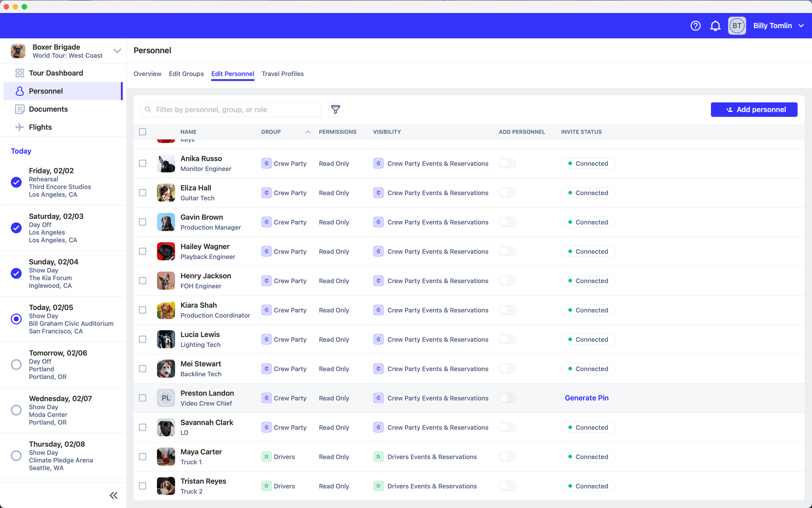Click the Today link in sidebar
Image resolution: width=812 pixels, height=508 pixels.
click(21, 151)
